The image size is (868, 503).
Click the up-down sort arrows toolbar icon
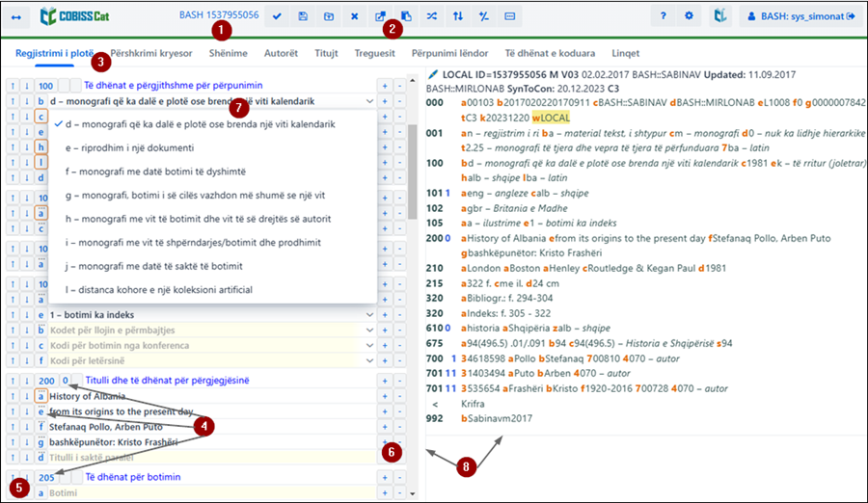click(458, 16)
